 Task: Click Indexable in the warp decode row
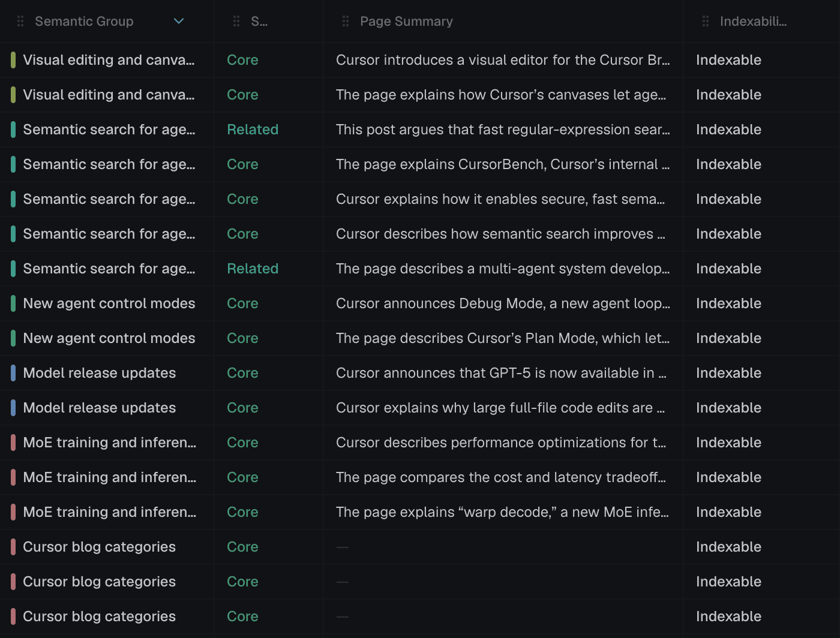(x=728, y=512)
